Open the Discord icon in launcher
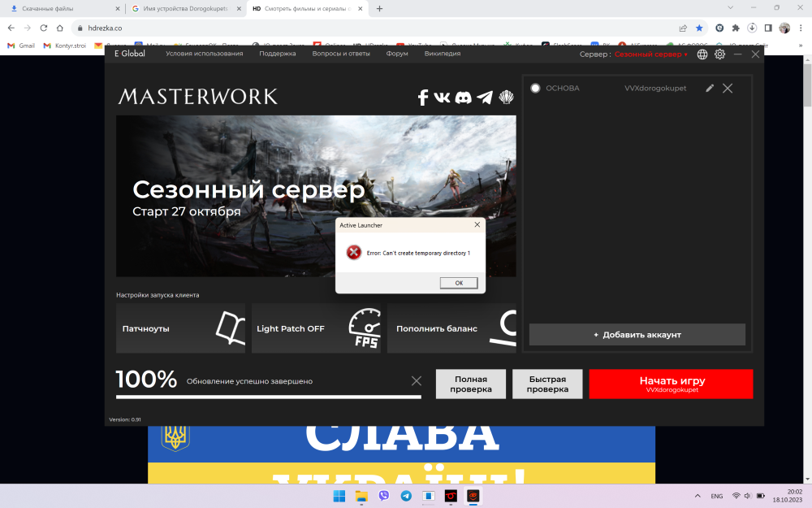Viewport: 812px width, 508px height. 464,98
